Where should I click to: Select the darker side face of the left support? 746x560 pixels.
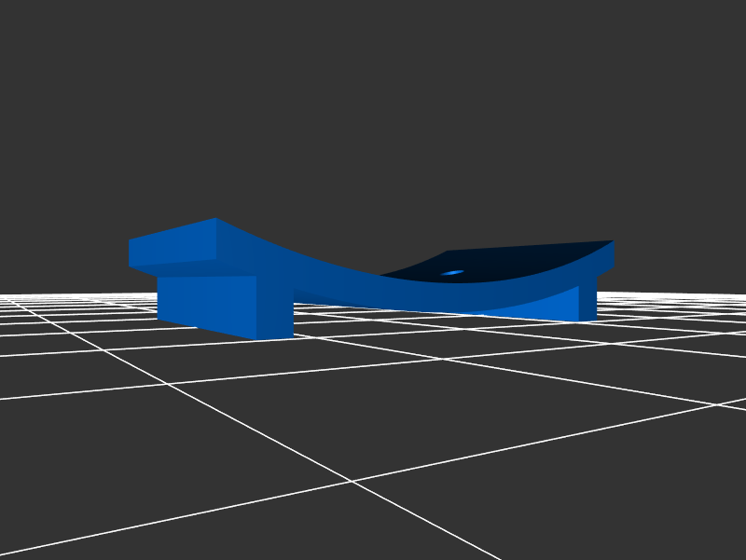pos(275,306)
